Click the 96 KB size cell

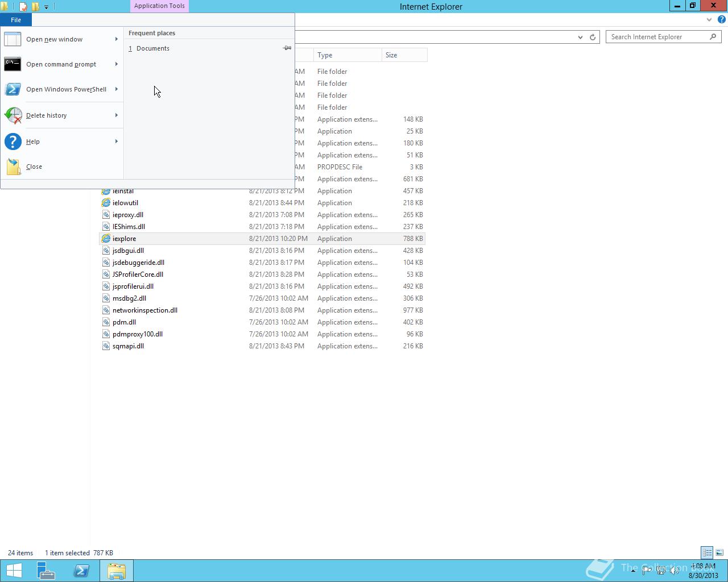click(x=415, y=334)
